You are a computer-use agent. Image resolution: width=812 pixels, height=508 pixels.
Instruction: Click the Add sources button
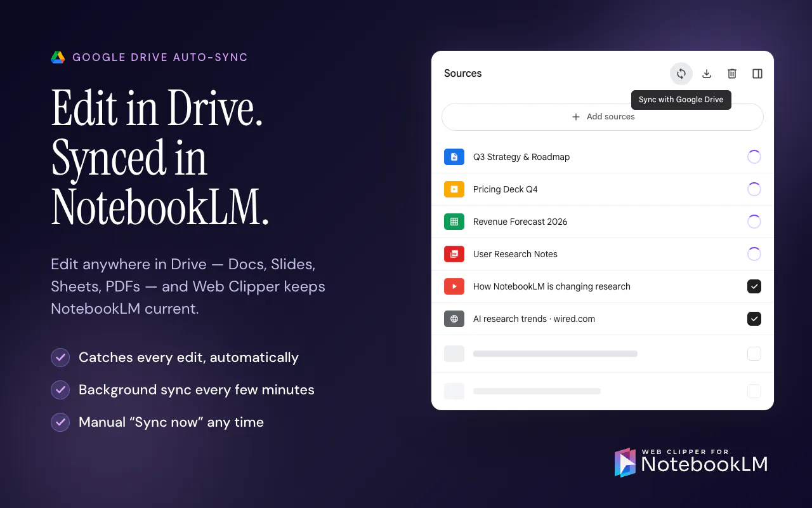pyautogui.click(x=603, y=117)
